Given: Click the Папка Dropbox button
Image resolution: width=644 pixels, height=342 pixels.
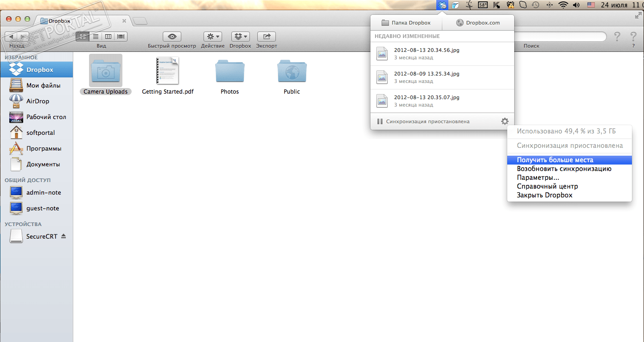Looking at the screenshot, I should point(406,23).
